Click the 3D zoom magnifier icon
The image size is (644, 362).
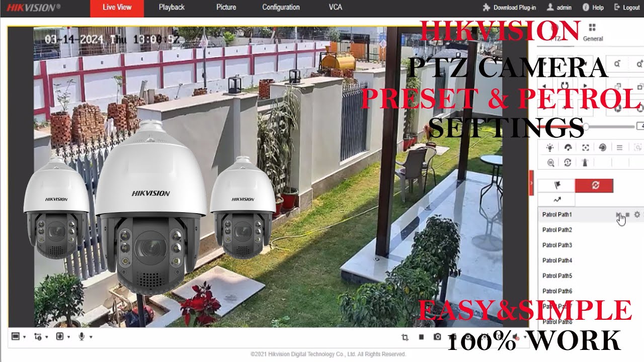click(x=550, y=162)
